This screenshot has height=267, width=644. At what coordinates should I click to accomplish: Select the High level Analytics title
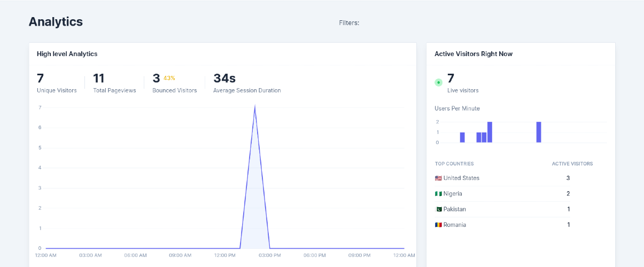(x=67, y=54)
